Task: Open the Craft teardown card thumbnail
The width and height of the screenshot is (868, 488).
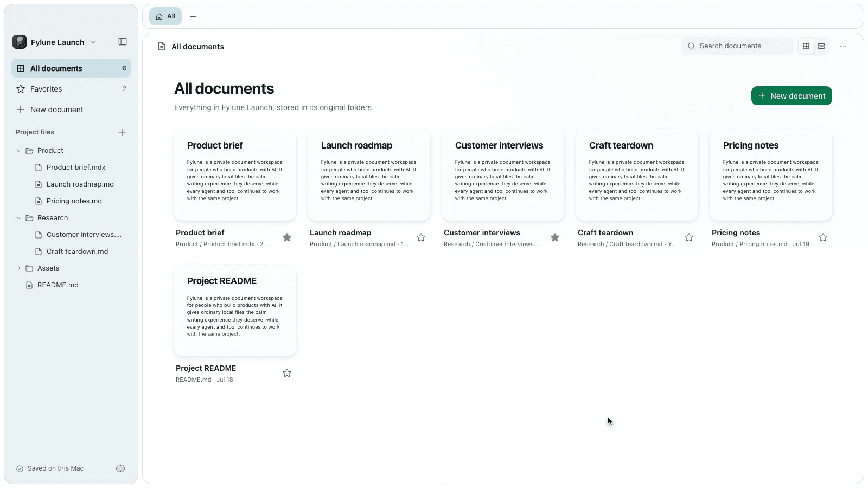Action: (x=637, y=175)
